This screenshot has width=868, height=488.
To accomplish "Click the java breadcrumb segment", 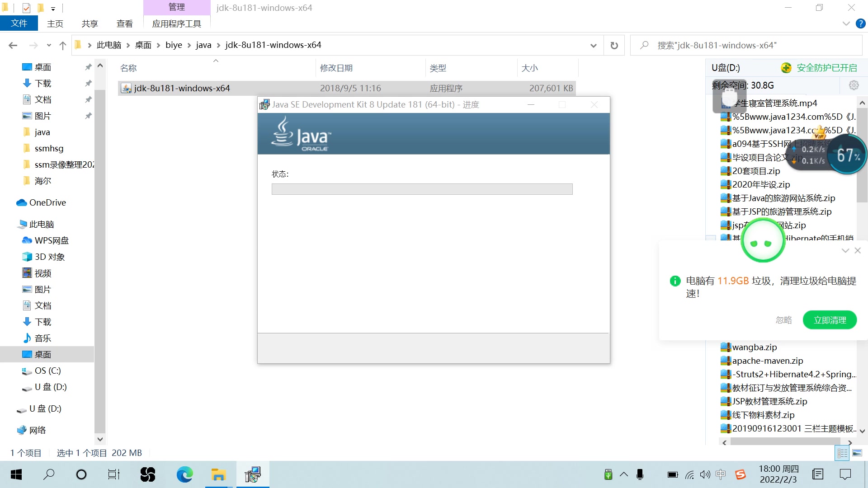I will pyautogui.click(x=203, y=45).
